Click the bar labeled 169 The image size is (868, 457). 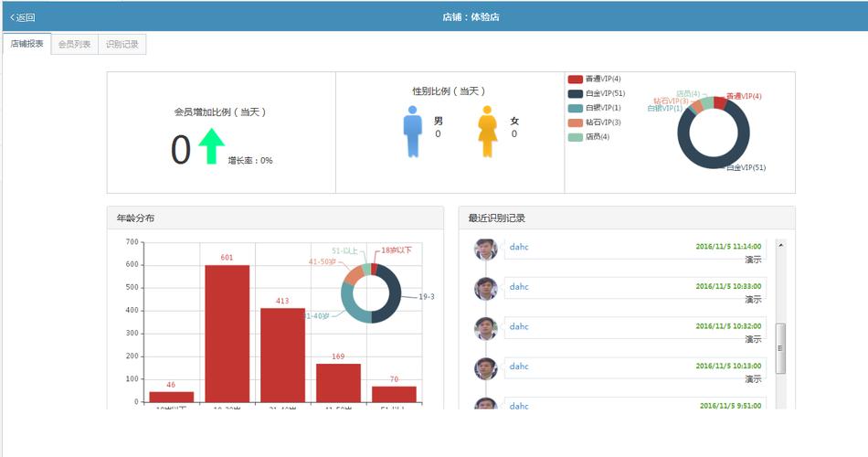(x=338, y=383)
